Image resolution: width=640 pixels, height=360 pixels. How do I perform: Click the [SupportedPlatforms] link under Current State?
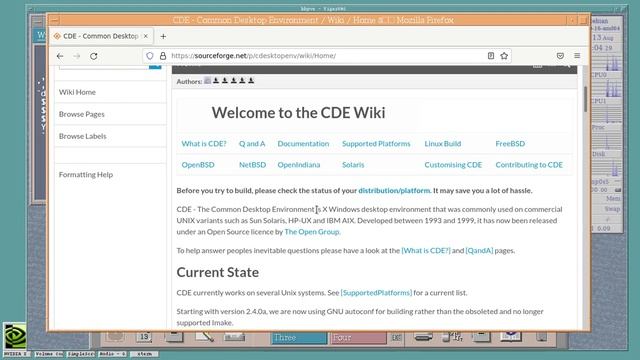(x=376, y=293)
